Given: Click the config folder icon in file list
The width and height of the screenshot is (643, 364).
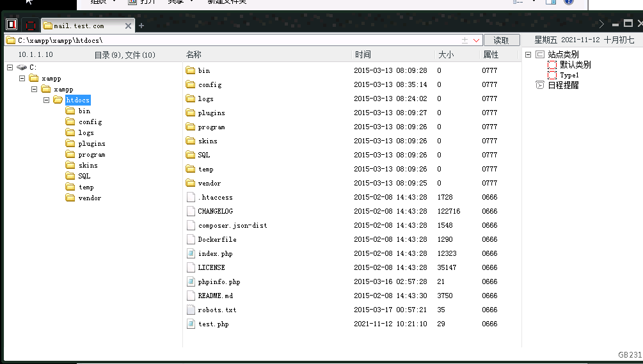Looking at the screenshot, I should pyautogui.click(x=190, y=84).
